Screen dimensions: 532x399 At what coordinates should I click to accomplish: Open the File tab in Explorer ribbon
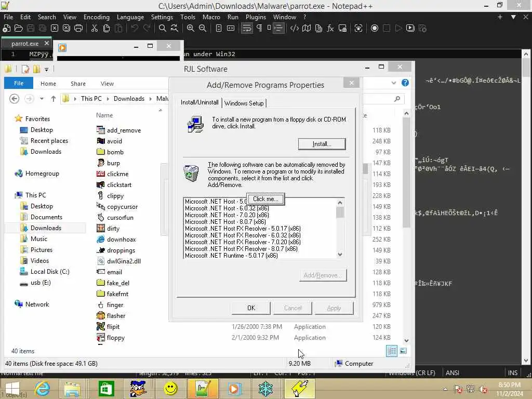(x=19, y=83)
